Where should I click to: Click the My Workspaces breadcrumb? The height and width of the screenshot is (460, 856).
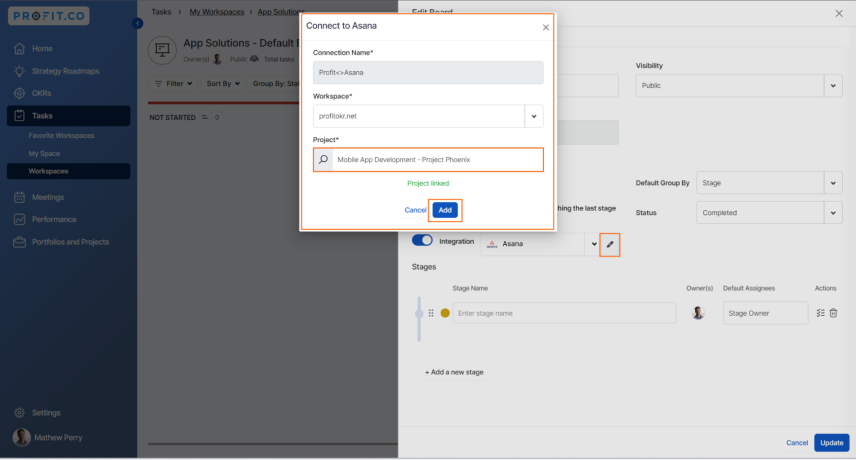[217, 11]
